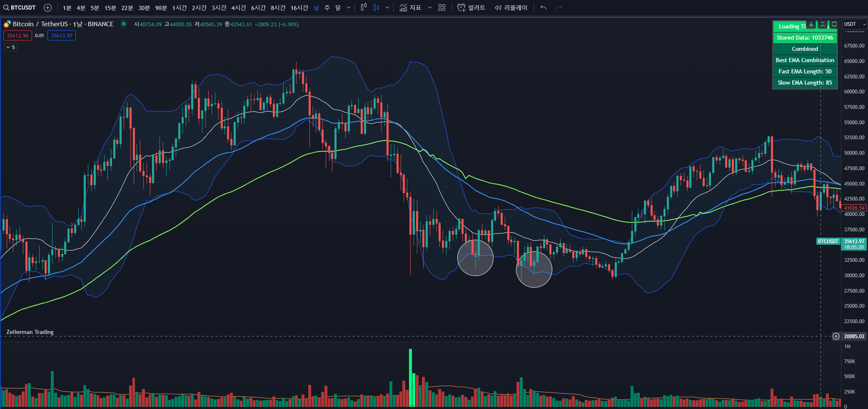
Task: Click the BTCUSDT price label on the scale
Action: pyautogui.click(x=828, y=241)
